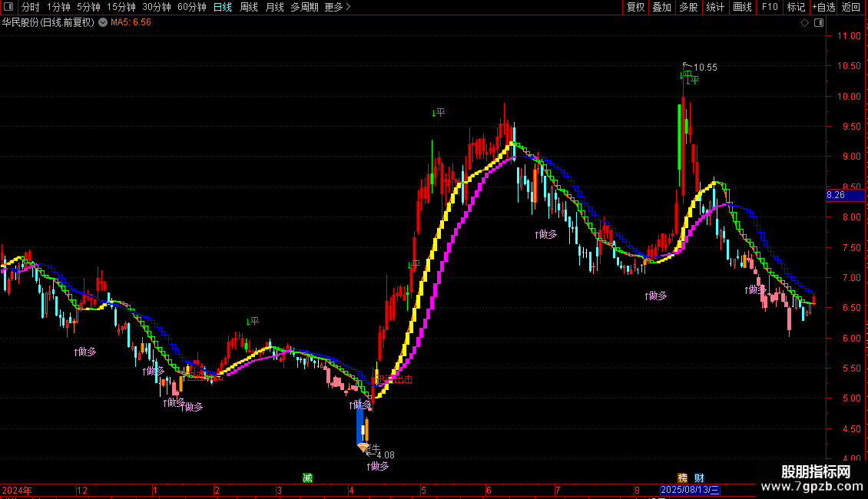Image resolution: width=868 pixels, height=499 pixels.
Task: Toggle right info panel icon
Action: (x=819, y=22)
